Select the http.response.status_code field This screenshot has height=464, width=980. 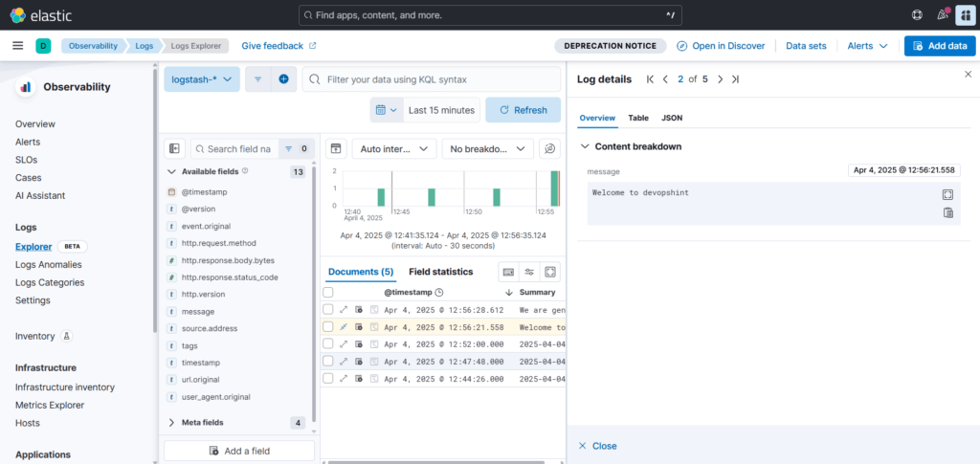(230, 277)
